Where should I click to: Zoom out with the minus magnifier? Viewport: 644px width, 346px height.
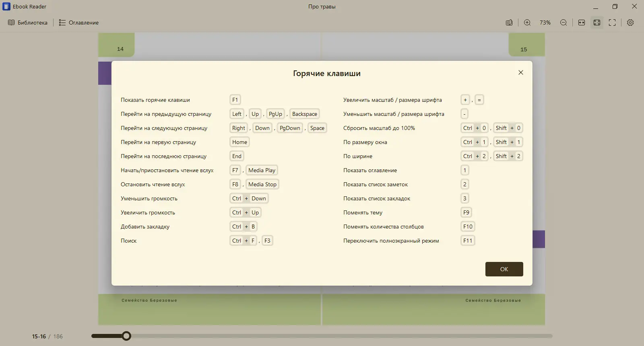point(563,23)
